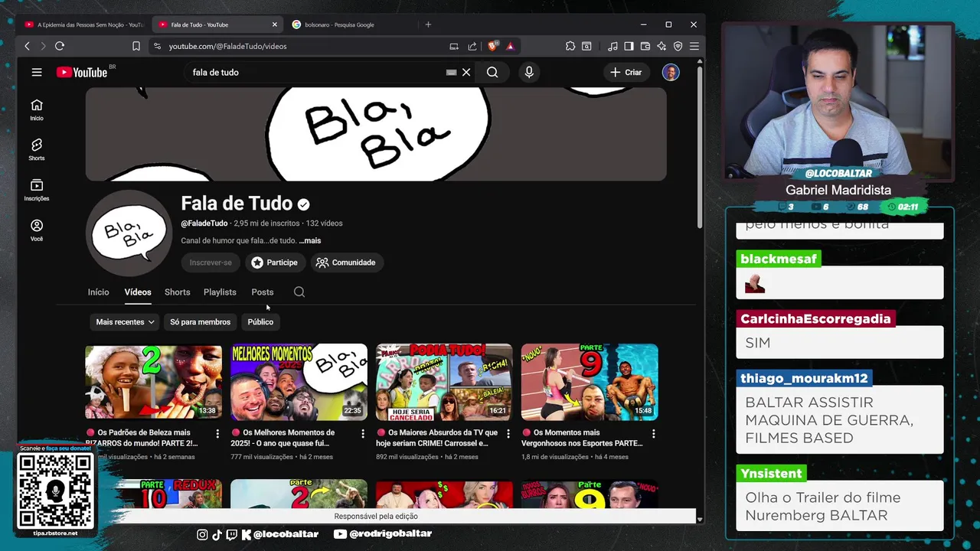The height and width of the screenshot is (551, 980).
Task: Open Brave VPN shield icon
Action: tap(678, 46)
